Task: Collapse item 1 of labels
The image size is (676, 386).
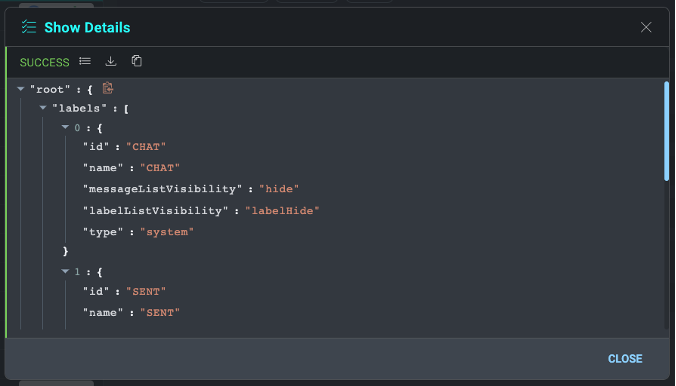Action: coord(65,271)
